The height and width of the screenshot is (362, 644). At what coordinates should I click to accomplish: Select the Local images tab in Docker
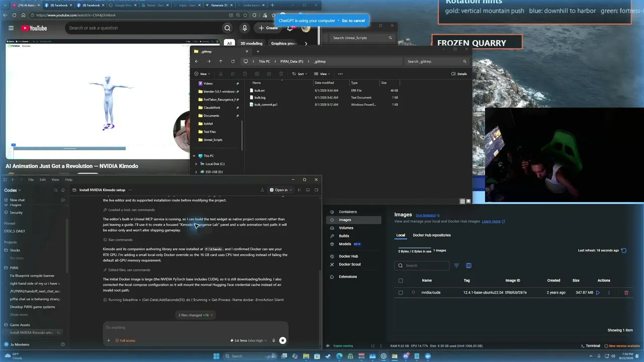[x=400, y=235]
